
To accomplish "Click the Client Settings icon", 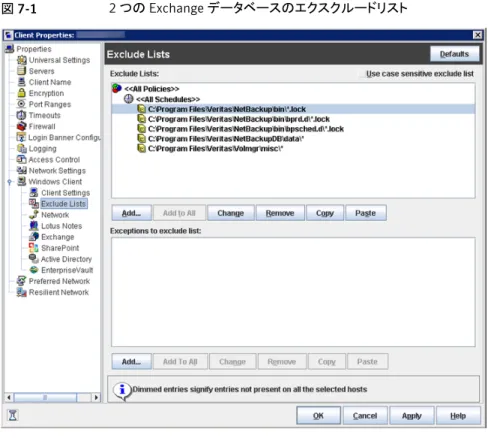I will coord(34,192).
